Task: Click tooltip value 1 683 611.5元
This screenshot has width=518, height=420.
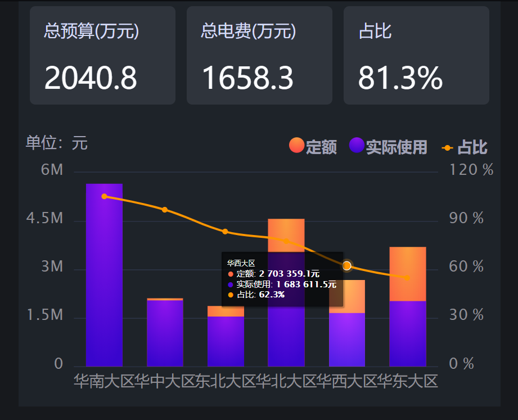Action: pyautogui.click(x=306, y=284)
